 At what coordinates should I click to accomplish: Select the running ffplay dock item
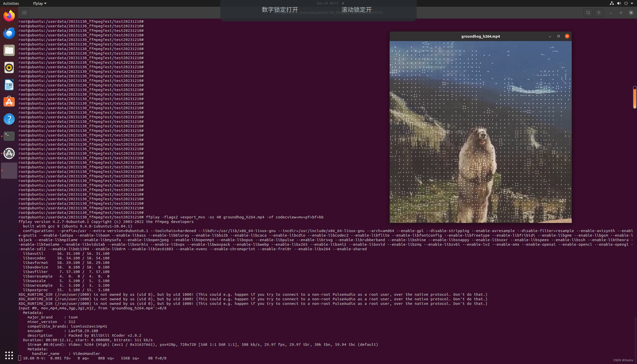coord(9,171)
